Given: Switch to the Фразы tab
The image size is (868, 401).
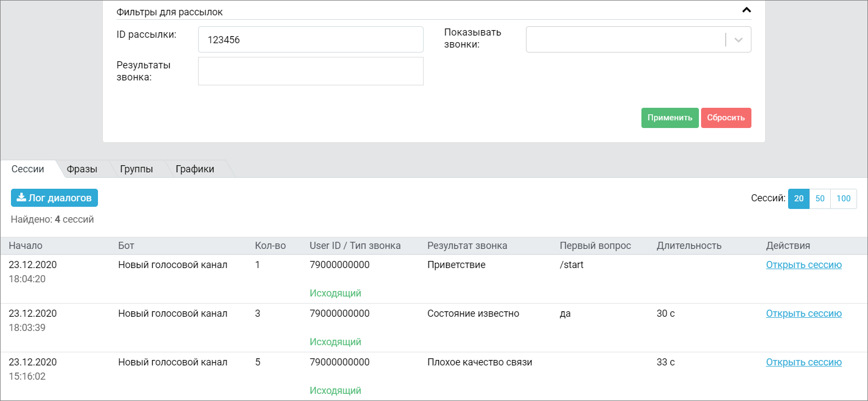Looking at the screenshot, I should coord(82,169).
